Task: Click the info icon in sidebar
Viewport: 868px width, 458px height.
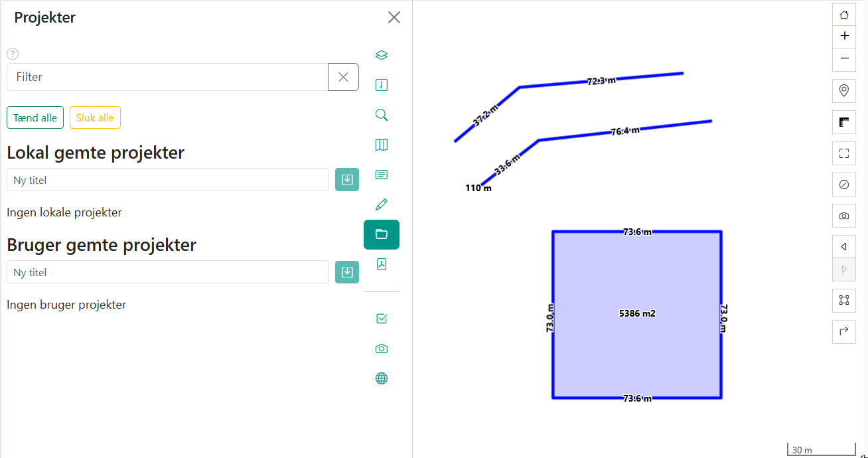Action: point(381,85)
